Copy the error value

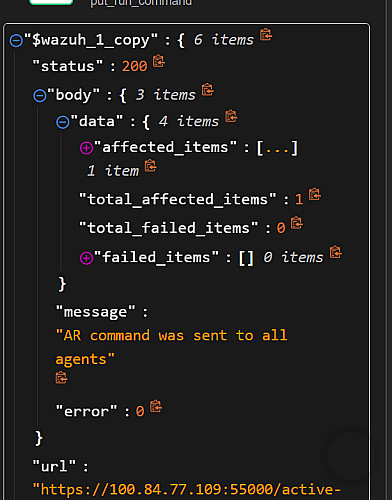pyautogui.click(x=156, y=406)
